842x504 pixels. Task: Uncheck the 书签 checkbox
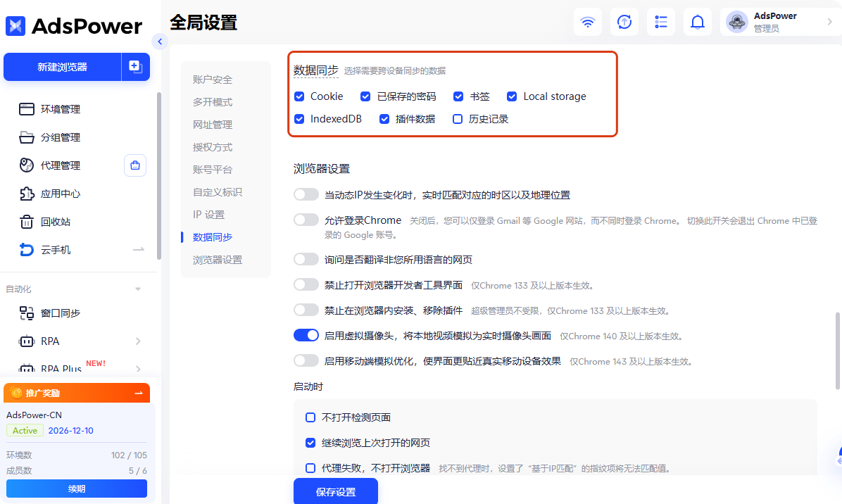pos(458,96)
